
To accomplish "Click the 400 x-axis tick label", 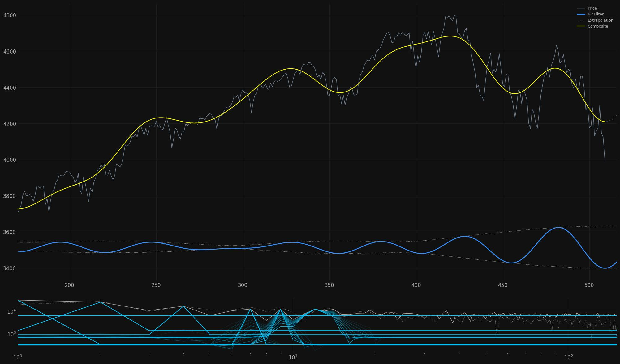I will (416, 285).
